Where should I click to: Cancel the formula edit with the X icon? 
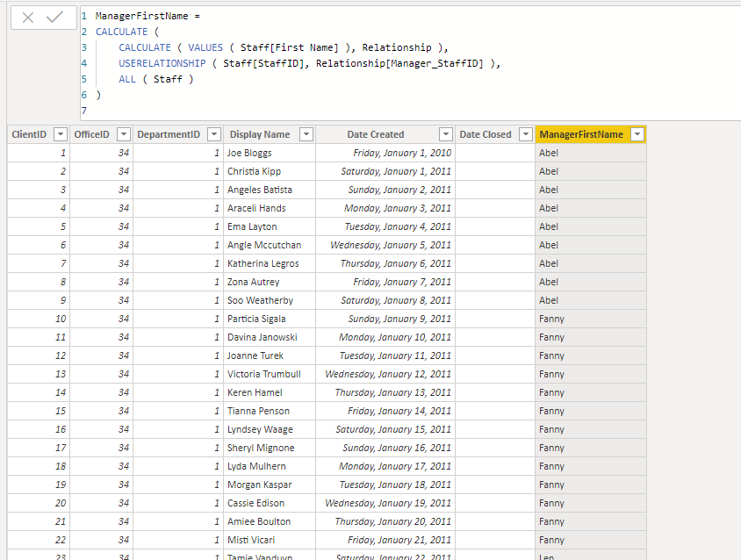pos(28,18)
